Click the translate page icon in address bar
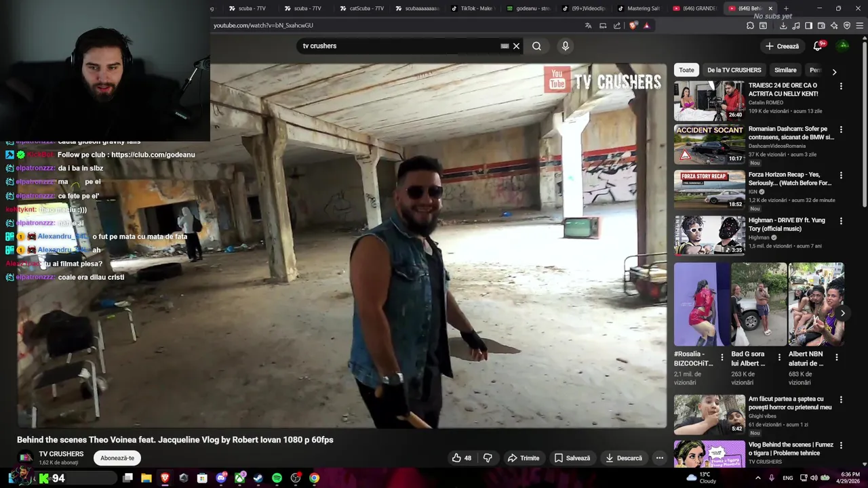 [588, 26]
